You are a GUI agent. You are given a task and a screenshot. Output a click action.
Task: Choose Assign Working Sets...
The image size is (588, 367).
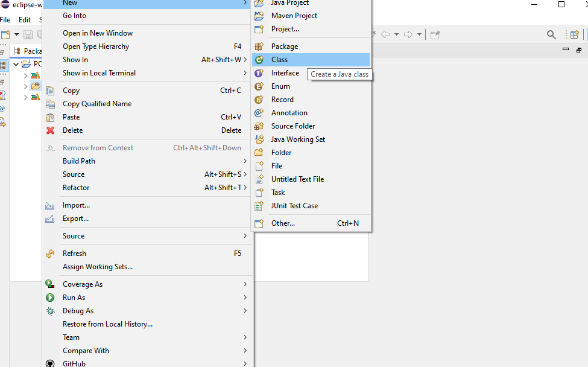148,267
